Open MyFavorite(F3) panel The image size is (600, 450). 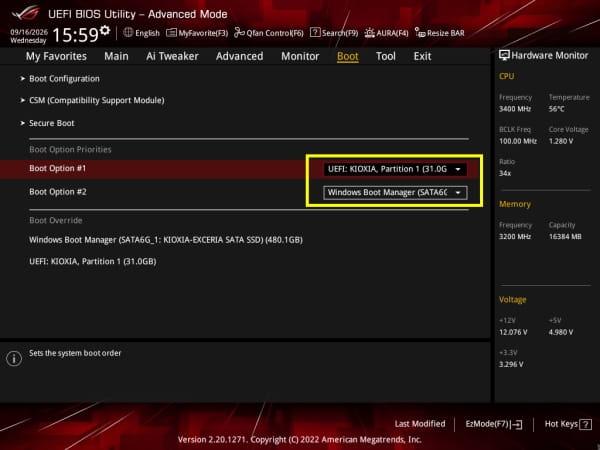[197, 33]
